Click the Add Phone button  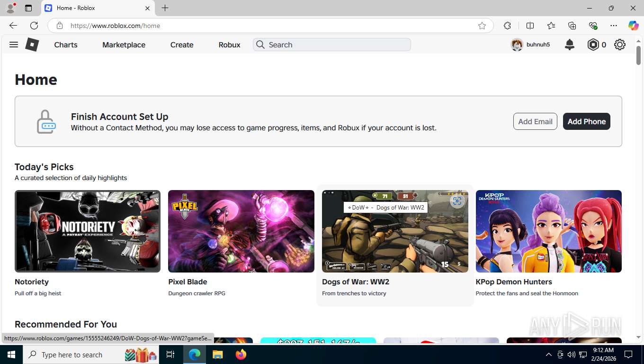pos(587,121)
